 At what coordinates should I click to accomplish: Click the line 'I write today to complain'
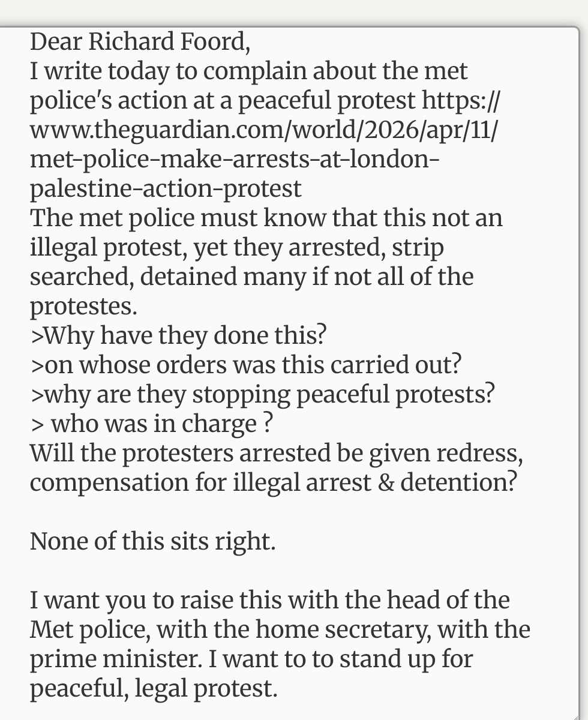[x=248, y=71]
